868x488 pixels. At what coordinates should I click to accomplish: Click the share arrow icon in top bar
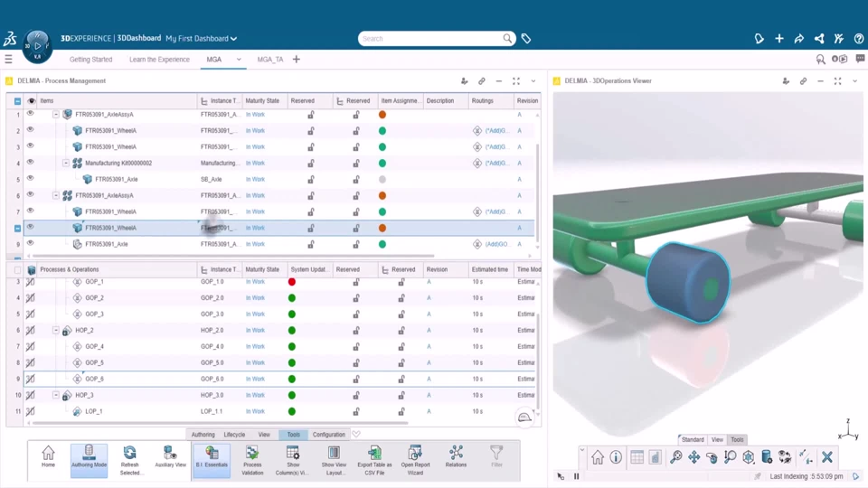click(798, 38)
